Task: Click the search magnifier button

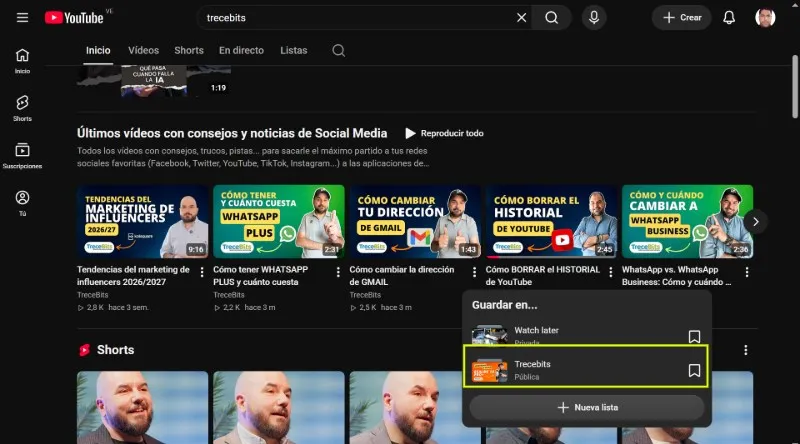Action: pyautogui.click(x=552, y=18)
